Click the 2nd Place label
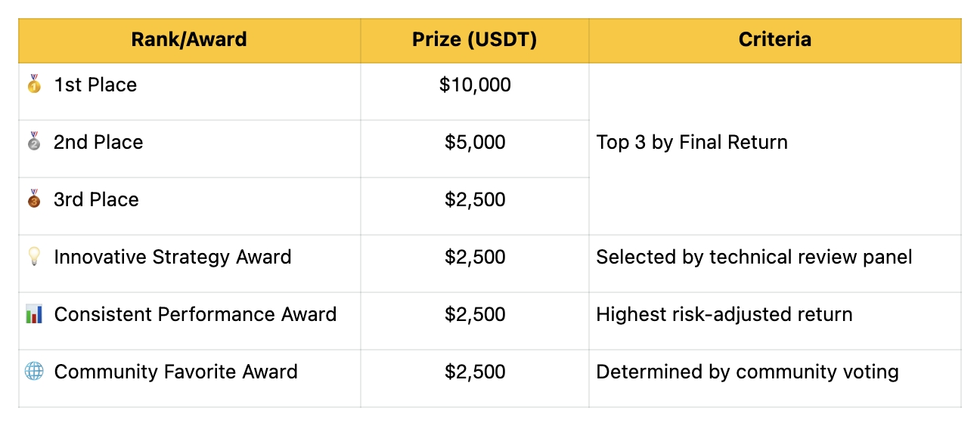Image resolution: width=980 pixels, height=426 pixels. click(98, 142)
